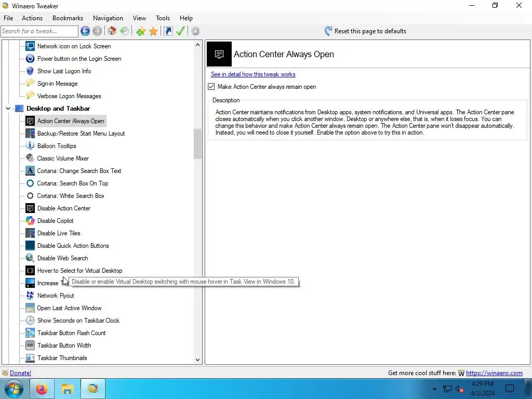Click the tree list scroll down arrow

pyautogui.click(x=198, y=360)
